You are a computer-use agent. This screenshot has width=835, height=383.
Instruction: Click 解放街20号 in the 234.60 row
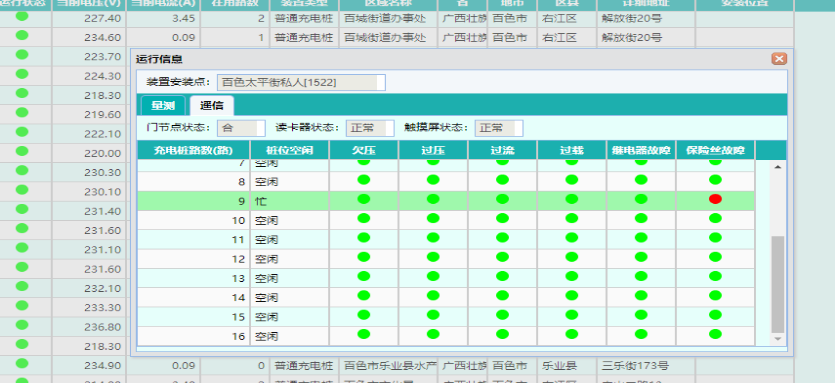tap(632, 38)
